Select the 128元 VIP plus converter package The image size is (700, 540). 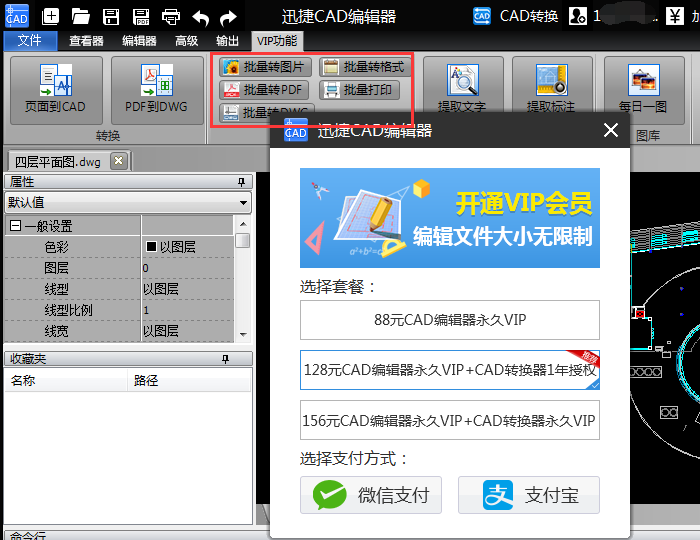pos(450,370)
